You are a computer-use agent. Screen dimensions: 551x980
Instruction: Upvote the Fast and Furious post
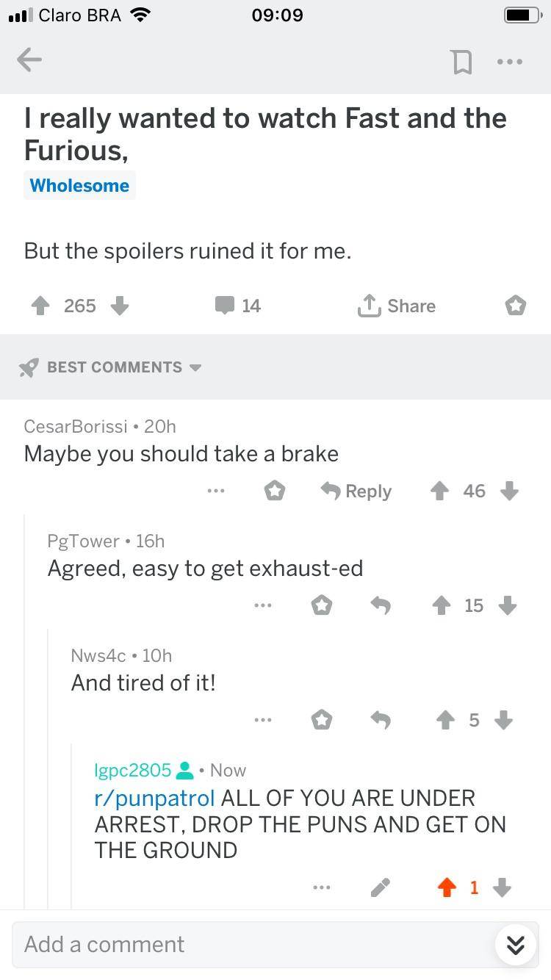click(40, 306)
